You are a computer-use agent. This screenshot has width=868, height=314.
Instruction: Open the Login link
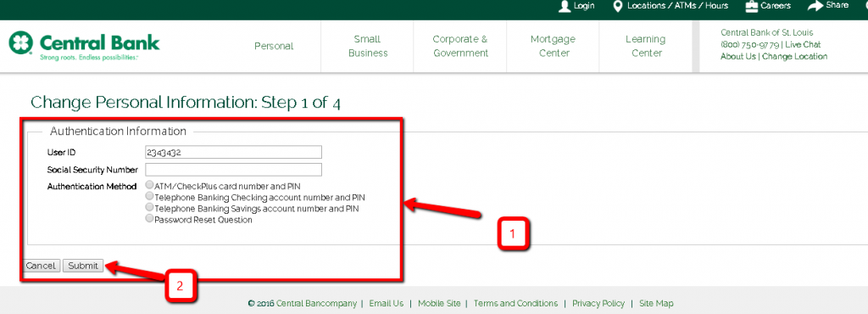584,6
